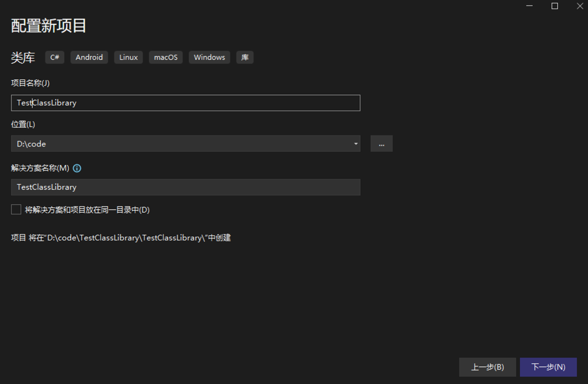Click 下一步(N) to proceed

[548, 367]
